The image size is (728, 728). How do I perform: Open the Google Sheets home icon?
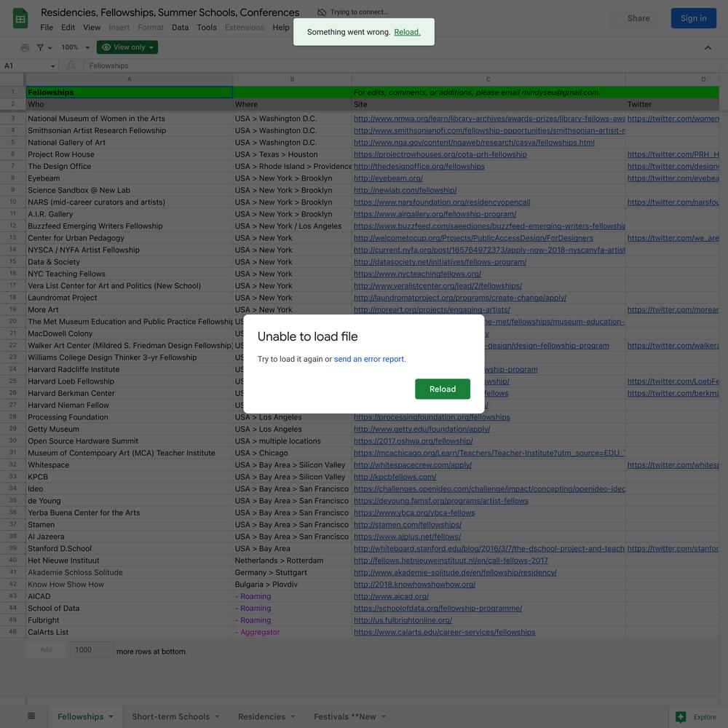tap(20, 19)
